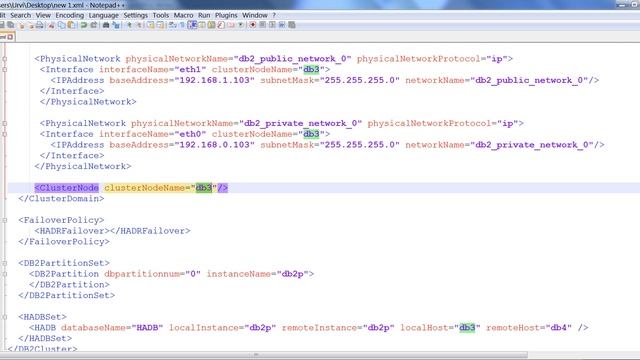
Task: Click Run Macro Multiple Times icon
Action: click(282, 25)
